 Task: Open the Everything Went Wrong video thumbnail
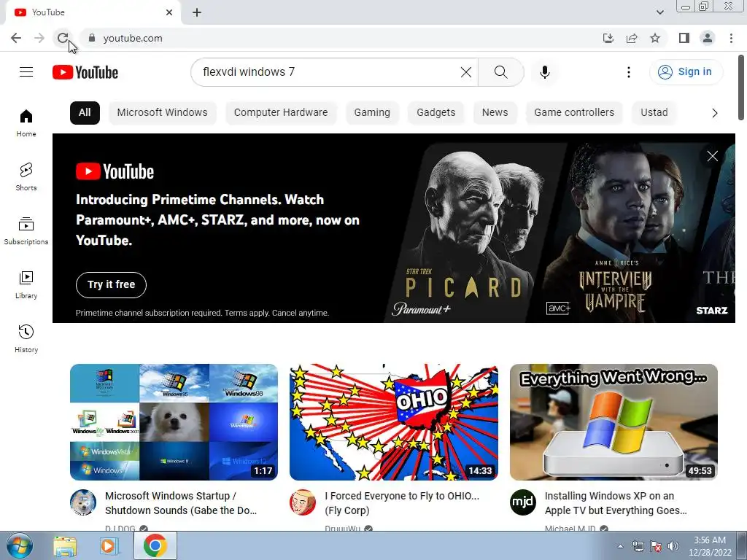[x=614, y=422]
